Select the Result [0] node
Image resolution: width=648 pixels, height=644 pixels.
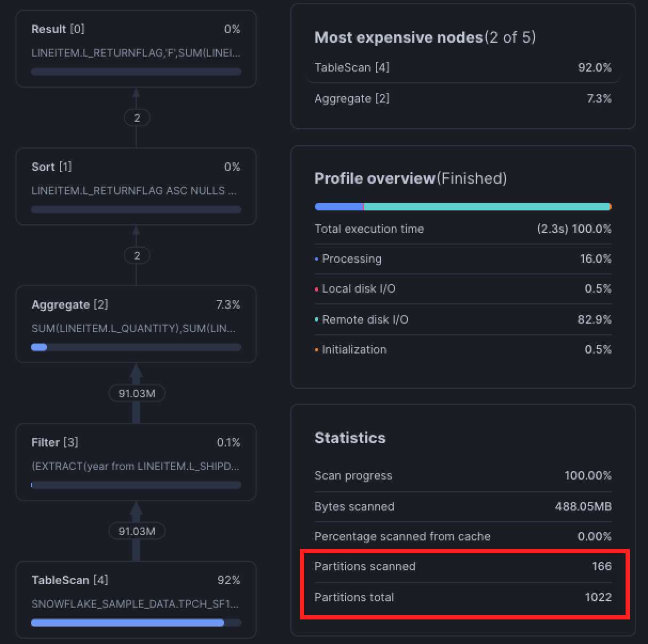[x=136, y=48]
